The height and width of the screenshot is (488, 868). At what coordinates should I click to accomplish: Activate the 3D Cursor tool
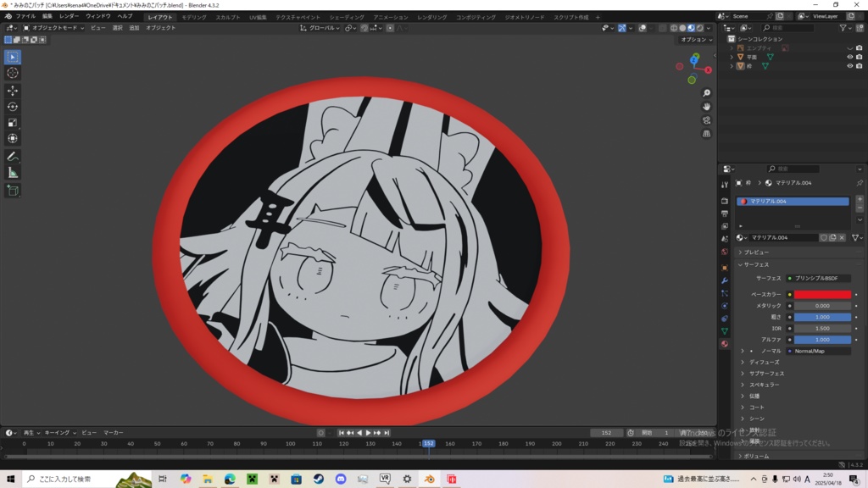coord(13,73)
